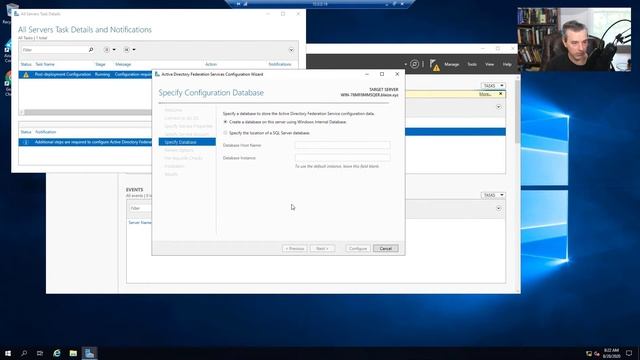Screen dimensions: 640x360
Task: Expand the Task Details filter panel chevron
Action: [x=291, y=50]
